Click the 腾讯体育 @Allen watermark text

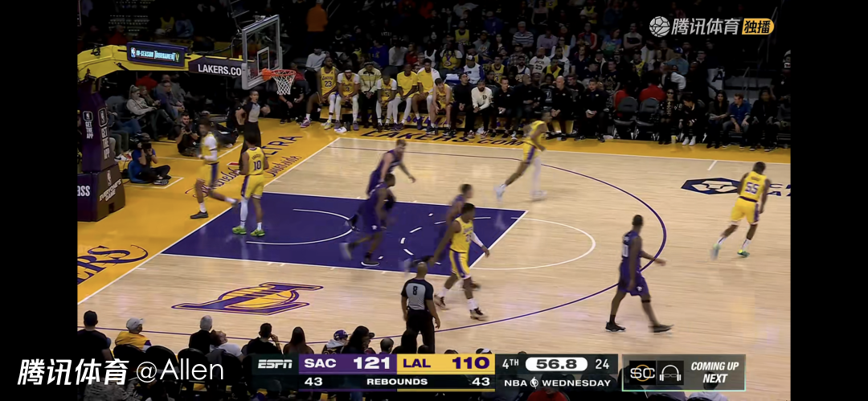point(121,371)
